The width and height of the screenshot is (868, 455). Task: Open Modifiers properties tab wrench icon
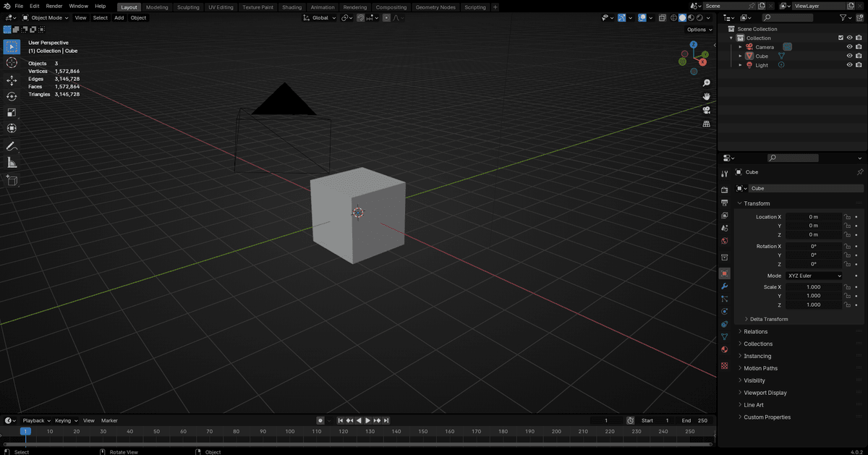724,286
